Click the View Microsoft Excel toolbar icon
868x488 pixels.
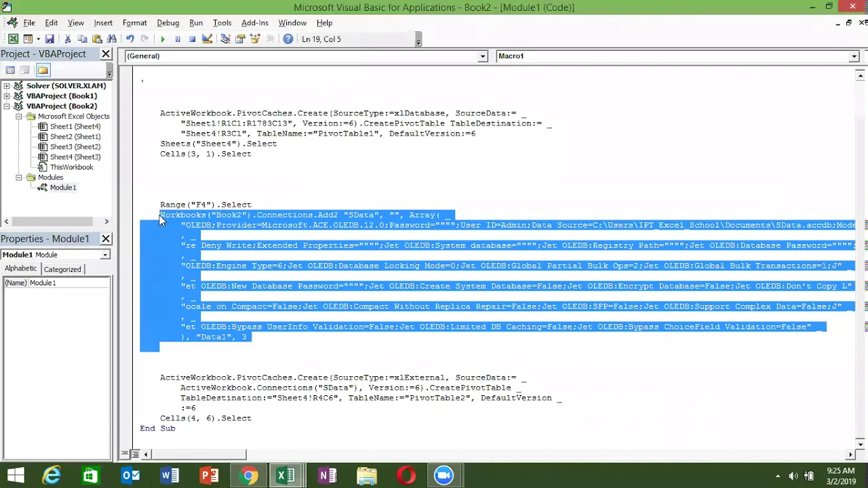(13, 39)
